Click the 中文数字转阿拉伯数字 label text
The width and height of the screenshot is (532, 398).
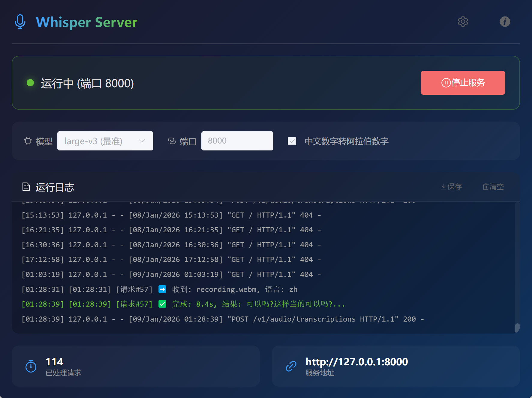[x=347, y=141]
